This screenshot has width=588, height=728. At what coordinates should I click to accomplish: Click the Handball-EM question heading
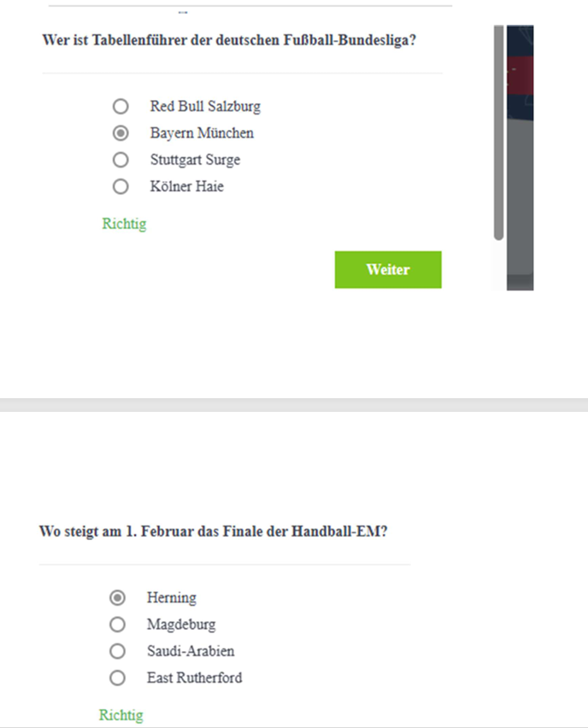click(x=214, y=531)
